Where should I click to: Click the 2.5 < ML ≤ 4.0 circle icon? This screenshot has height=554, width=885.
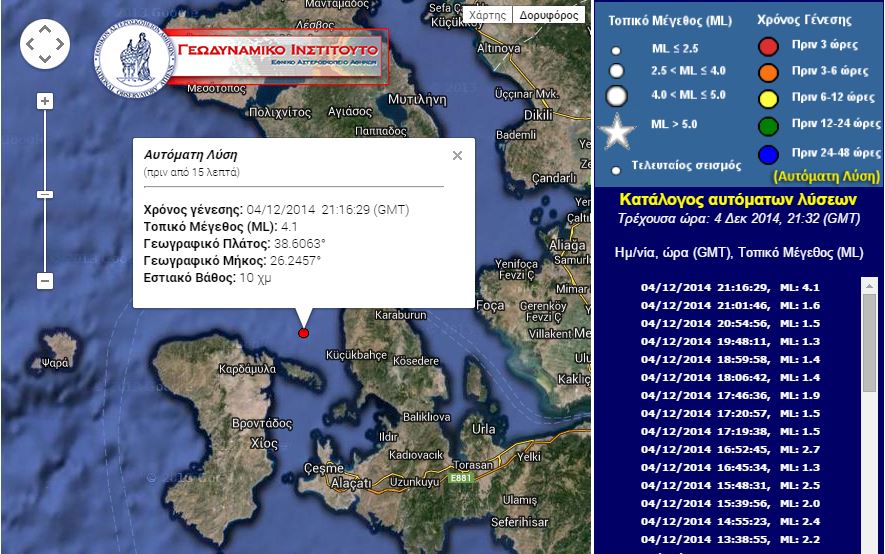pyautogui.click(x=616, y=71)
